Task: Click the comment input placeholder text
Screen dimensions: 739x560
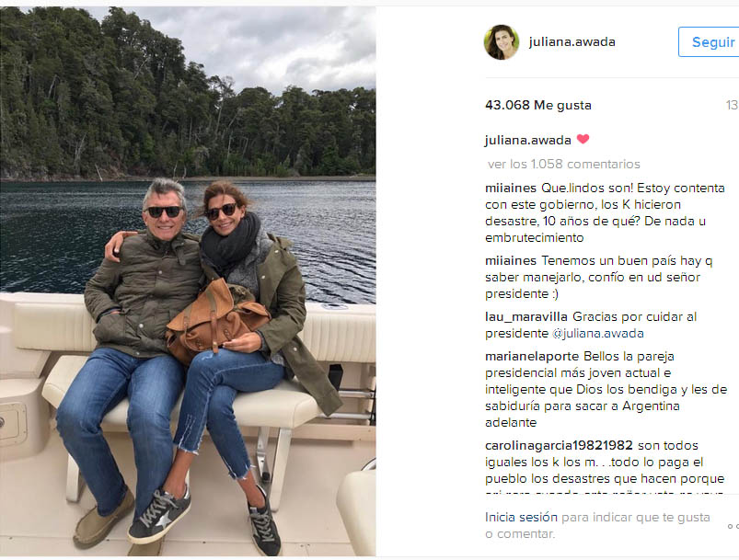Action: pyautogui.click(x=597, y=526)
